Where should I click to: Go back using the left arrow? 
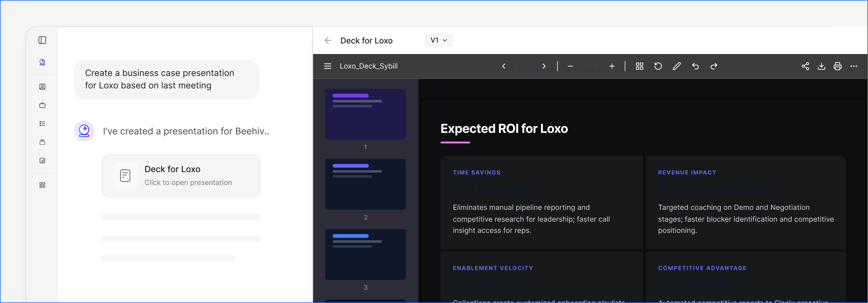[328, 41]
